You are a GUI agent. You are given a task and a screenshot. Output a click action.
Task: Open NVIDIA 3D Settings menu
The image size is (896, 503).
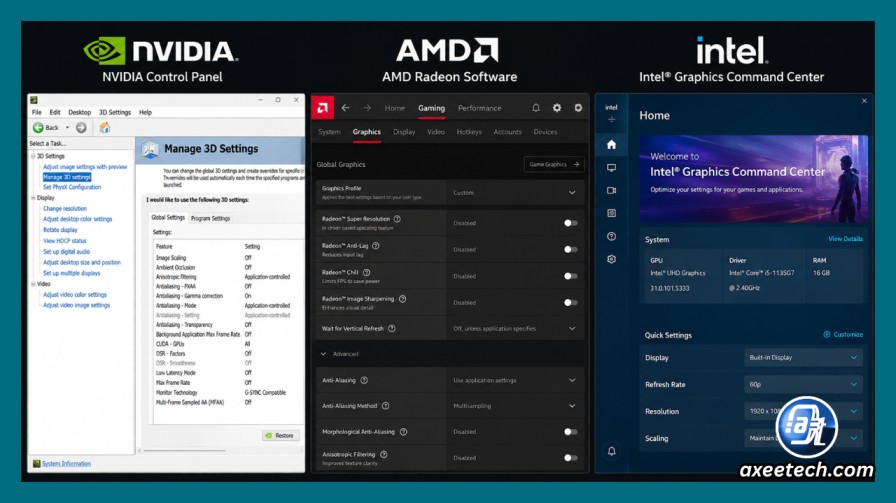coord(115,112)
